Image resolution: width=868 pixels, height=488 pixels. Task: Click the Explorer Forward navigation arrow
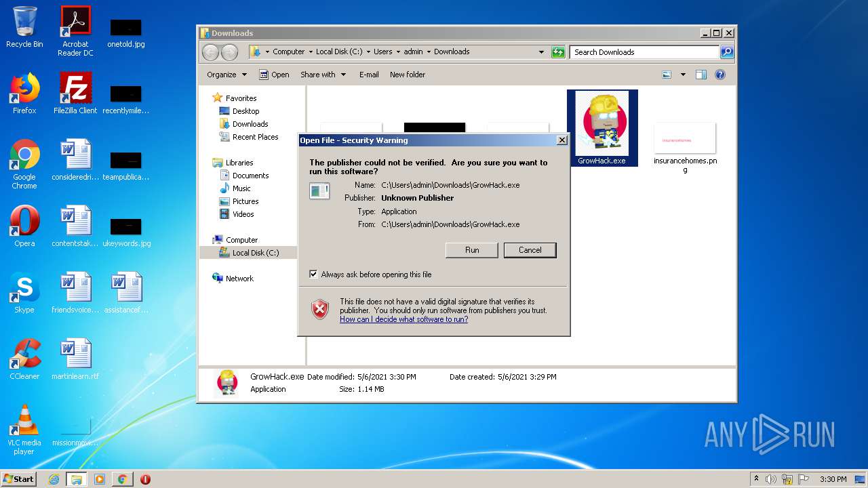pyautogui.click(x=230, y=52)
